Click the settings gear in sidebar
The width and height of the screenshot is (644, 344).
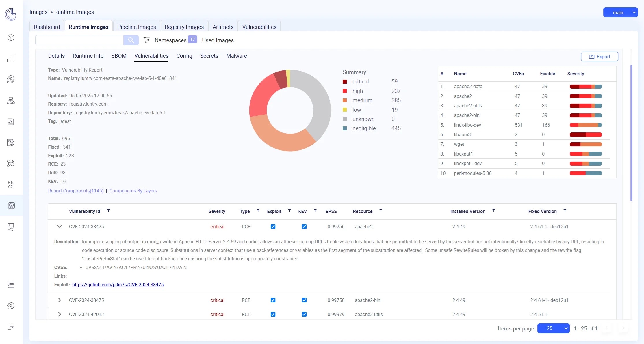[11, 306]
